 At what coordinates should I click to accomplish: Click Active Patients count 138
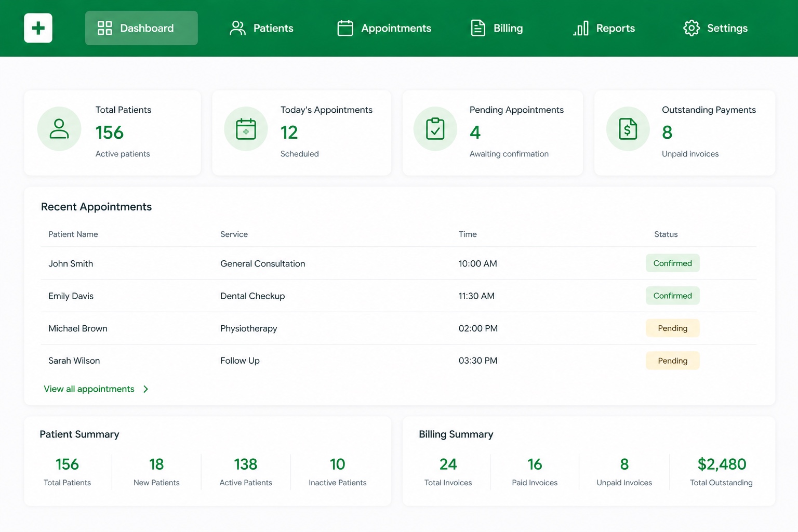tap(246, 464)
